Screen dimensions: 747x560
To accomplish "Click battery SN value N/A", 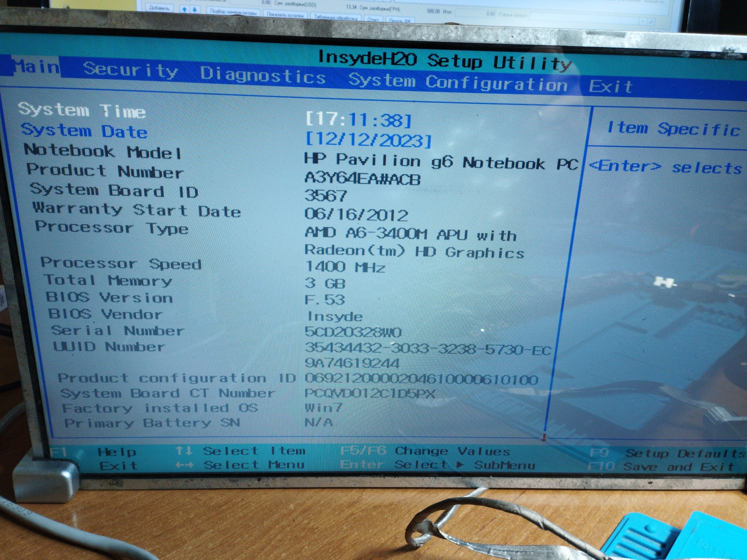I will click(319, 422).
